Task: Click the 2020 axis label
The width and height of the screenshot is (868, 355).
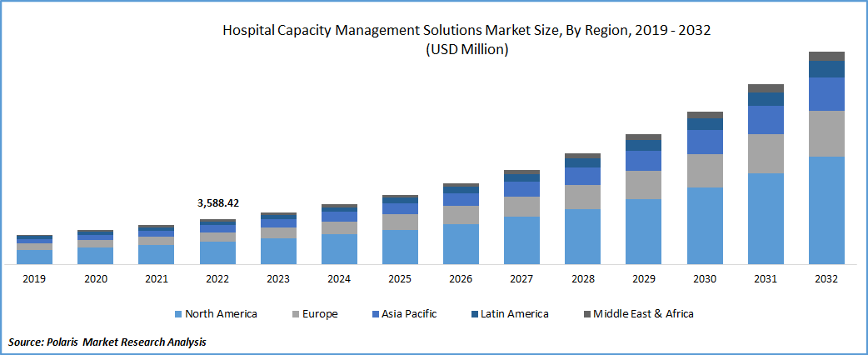Action: (95, 279)
